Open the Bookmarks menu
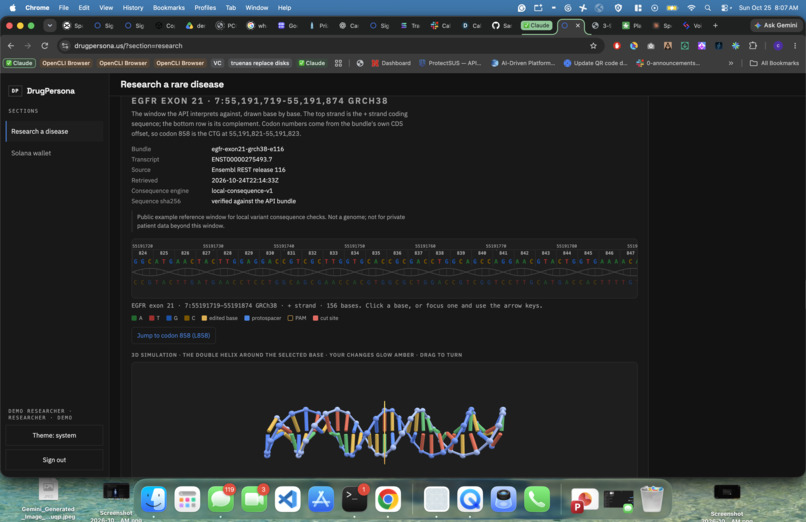This screenshot has width=806, height=522. (x=169, y=8)
